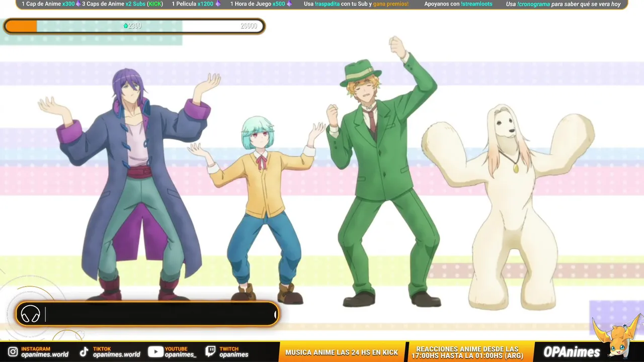Click 'MUSICA ANIME LAS 24 HS EN KICK' banner

(x=342, y=352)
